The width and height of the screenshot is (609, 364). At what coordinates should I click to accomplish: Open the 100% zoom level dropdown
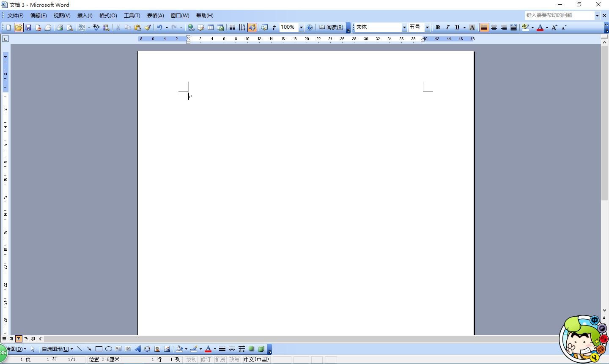(x=301, y=27)
